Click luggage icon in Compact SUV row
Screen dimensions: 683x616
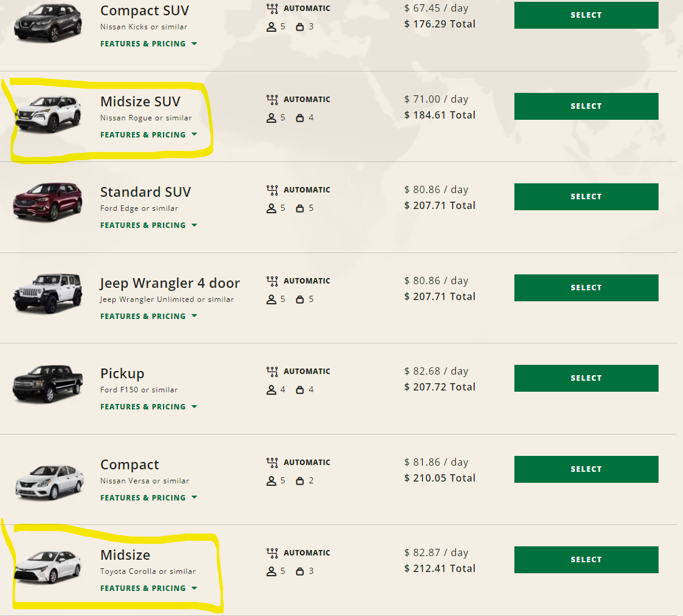300,27
